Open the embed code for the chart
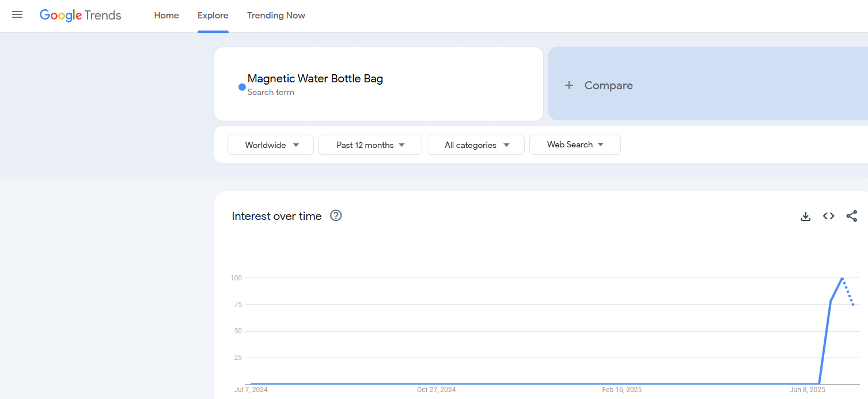 tap(828, 216)
